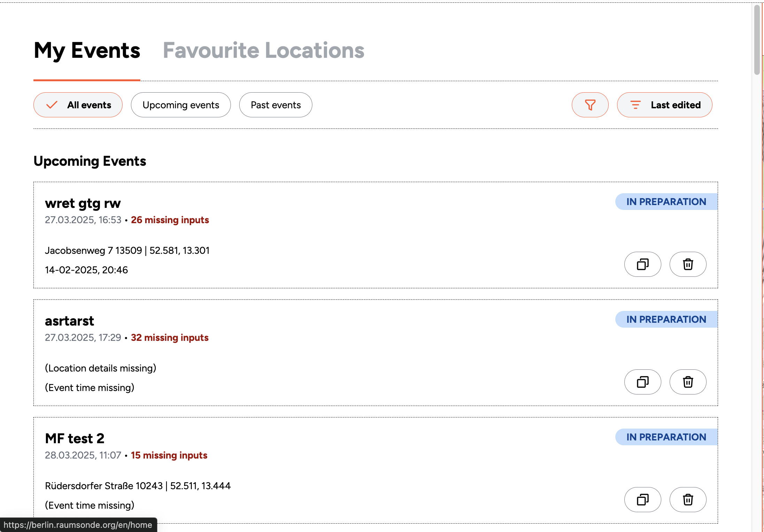This screenshot has height=532, width=764.
Task: Click the '32 missing inputs' warning text
Action: pos(170,338)
